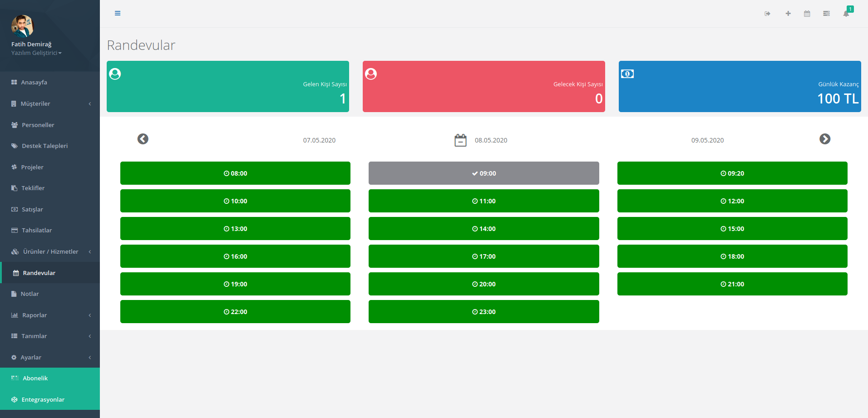Open Entegrasyonlar in the sidebar
This screenshot has width=868, height=418.
50,399
